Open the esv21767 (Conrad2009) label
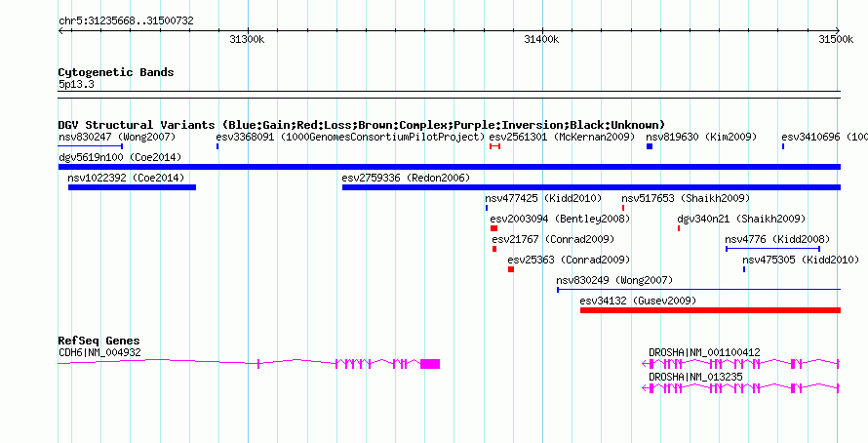The image size is (868, 443). (x=554, y=239)
